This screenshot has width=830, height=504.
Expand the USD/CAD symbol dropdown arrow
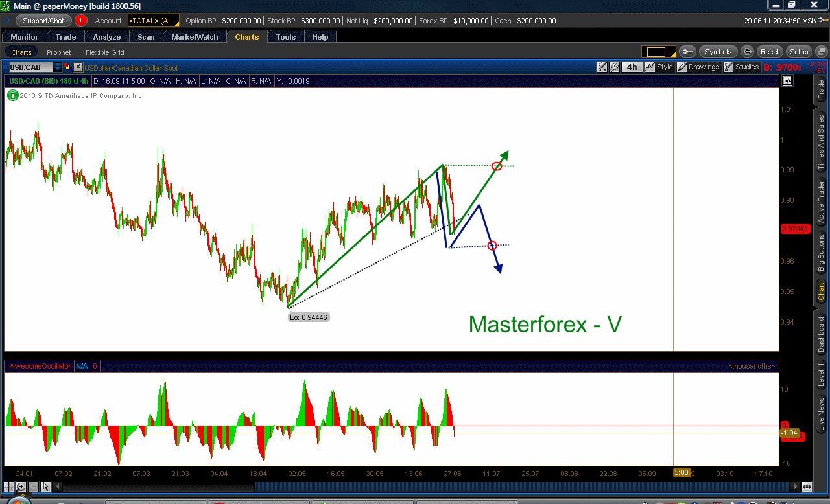coord(58,67)
